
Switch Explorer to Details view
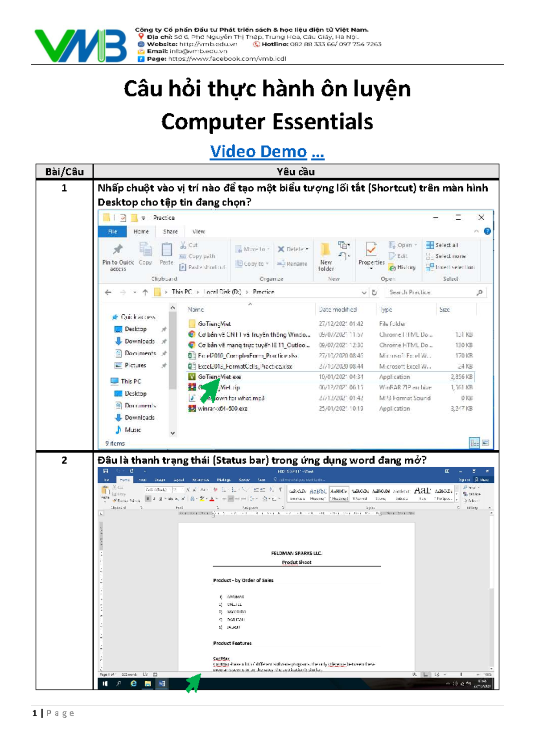(474, 443)
